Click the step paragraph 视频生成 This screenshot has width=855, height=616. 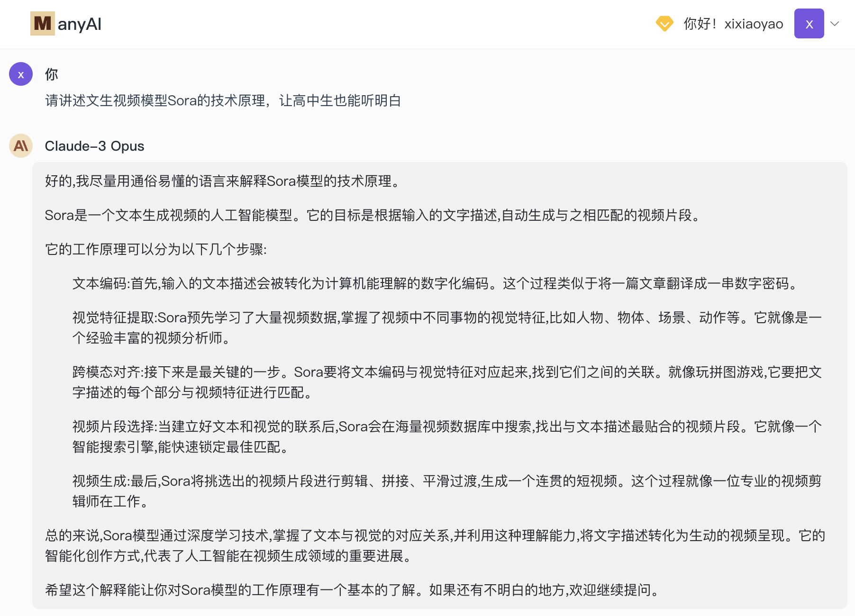447,491
